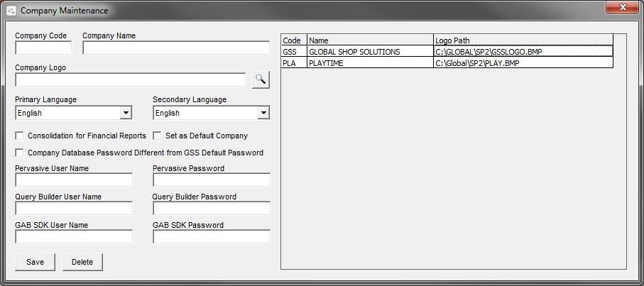Click the Query Builder User Name field
The image size is (644, 286).
[x=74, y=208]
